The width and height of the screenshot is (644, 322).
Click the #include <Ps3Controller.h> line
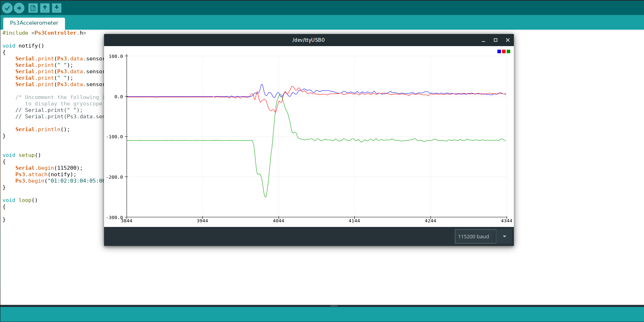coord(44,33)
